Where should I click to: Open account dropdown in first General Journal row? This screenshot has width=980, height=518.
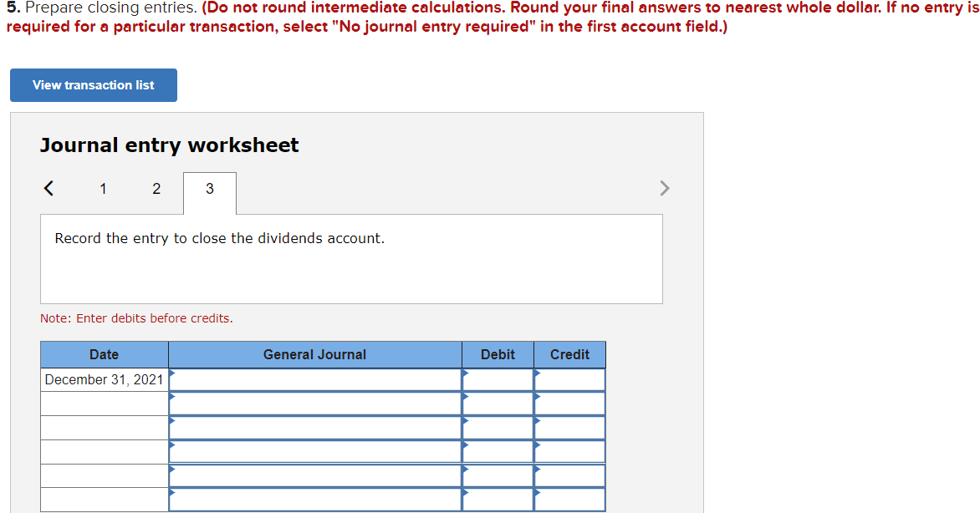click(315, 378)
